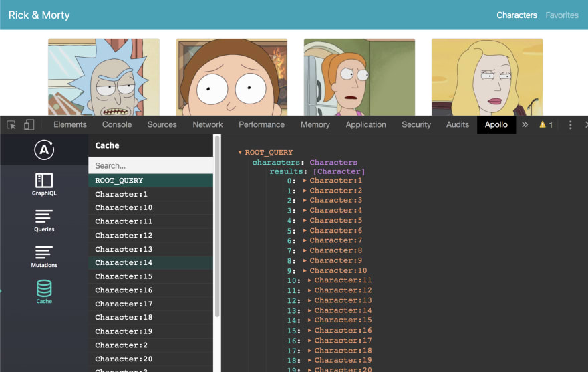Select Character:1 in cache list
This screenshot has width=588, height=372.
150,194
